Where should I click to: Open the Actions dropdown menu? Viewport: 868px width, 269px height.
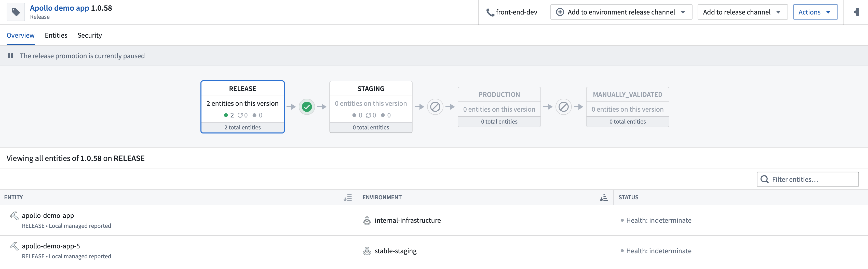[x=815, y=12]
